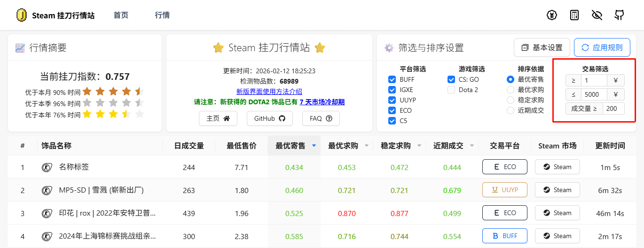
Task: Click the 优于本年 76% 时间 star rating
Action: [113, 114]
